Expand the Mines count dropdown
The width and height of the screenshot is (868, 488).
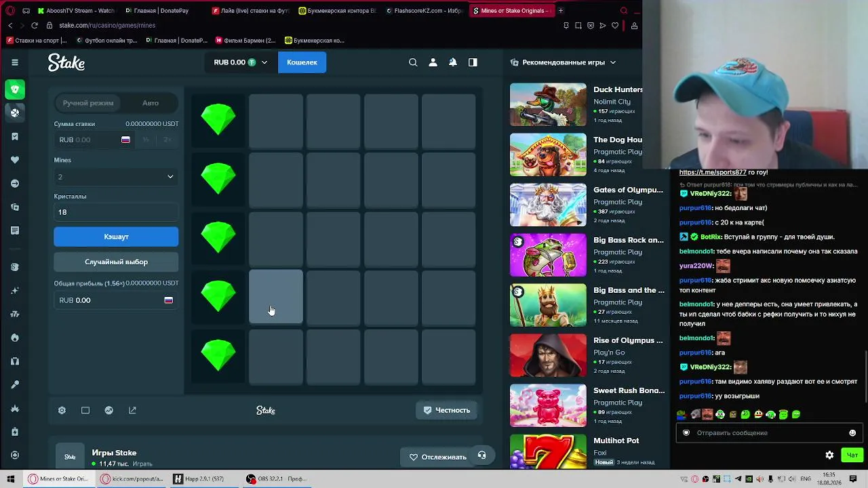pos(116,177)
